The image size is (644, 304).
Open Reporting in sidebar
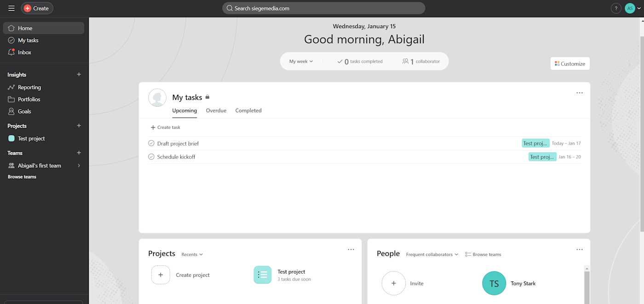[44, 87]
